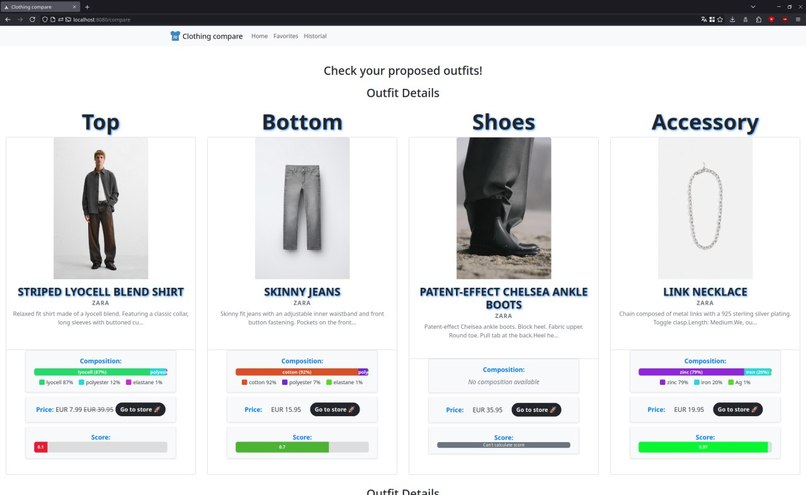Open the Historial navigation link
Viewport: 806px width, 495px height.
tap(315, 36)
